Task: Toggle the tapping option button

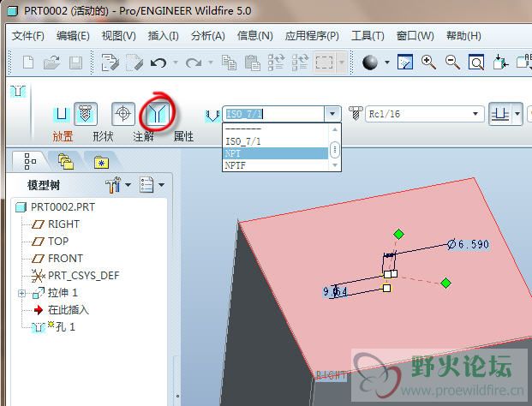Action: (x=123, y=113)
